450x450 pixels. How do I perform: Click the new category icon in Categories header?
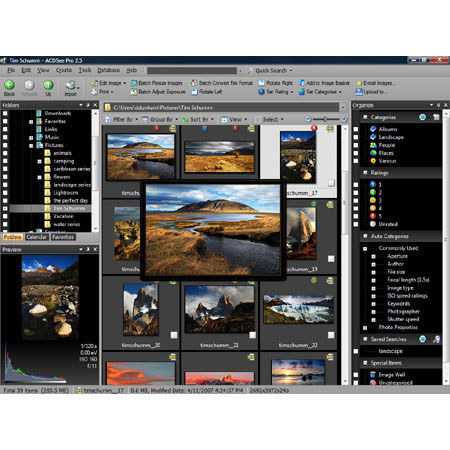click(x=423, y=117)
